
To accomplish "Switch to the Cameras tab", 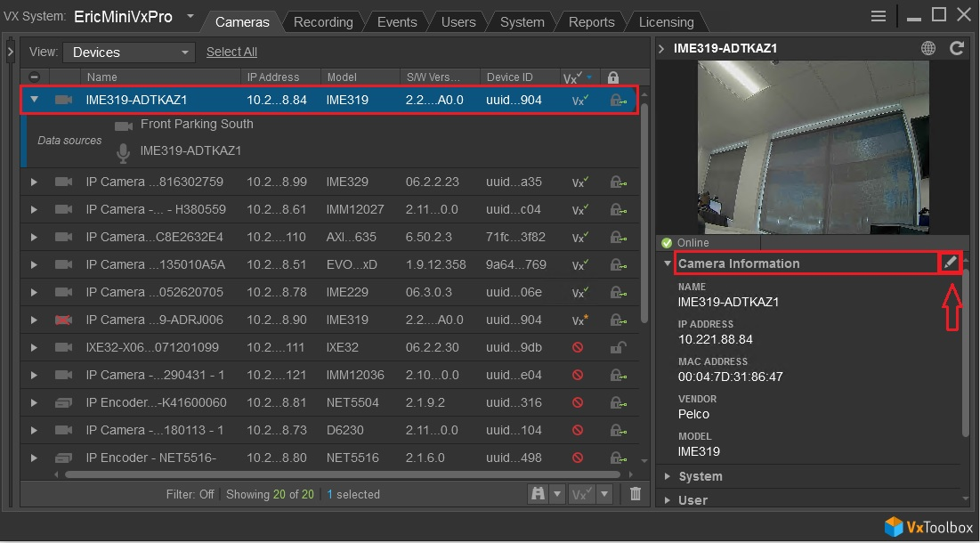I will 242,22.
